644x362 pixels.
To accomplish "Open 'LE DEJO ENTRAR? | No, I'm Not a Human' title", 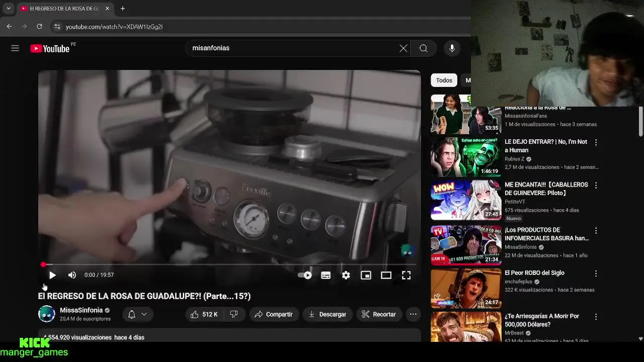I will 546,146.
